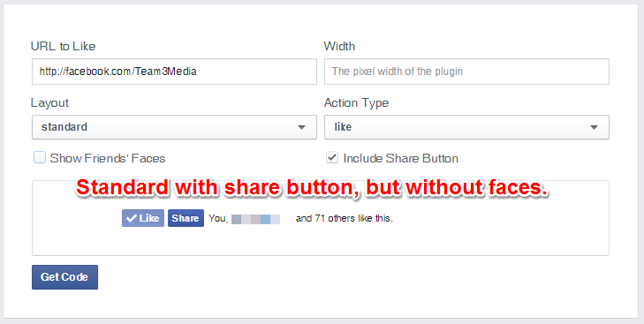Click the 'Layout' field label

point(49,102)
